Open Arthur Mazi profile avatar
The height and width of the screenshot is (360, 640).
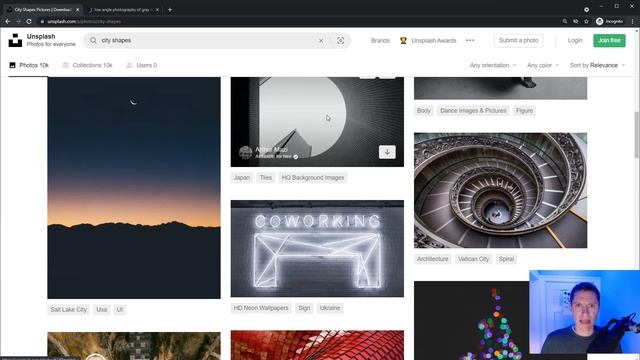[x=246, y=152]
